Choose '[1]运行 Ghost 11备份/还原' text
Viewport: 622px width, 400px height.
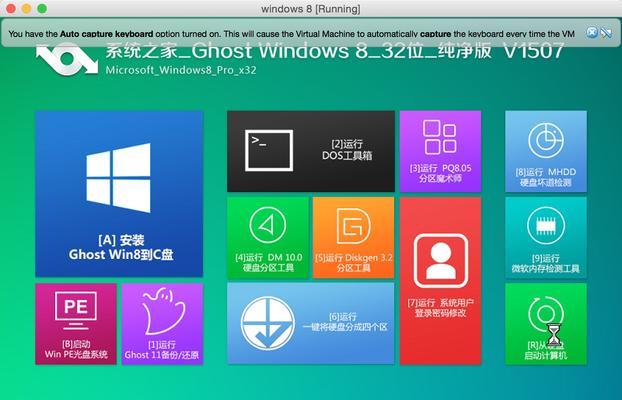tap(162, 350)
